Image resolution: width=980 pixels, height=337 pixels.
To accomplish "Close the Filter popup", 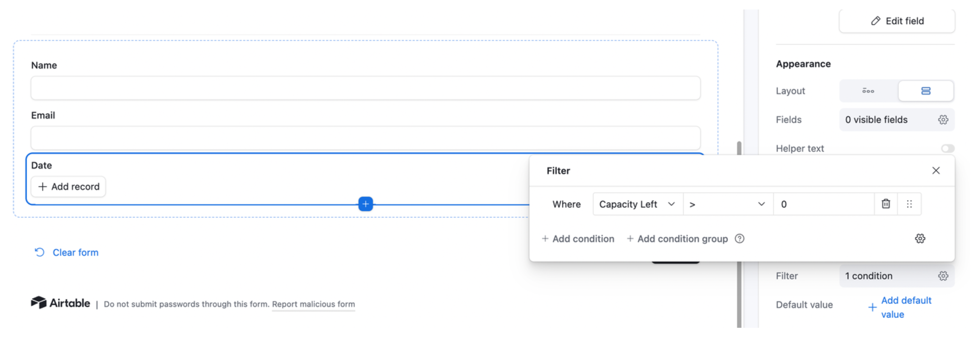I will 936,170.
